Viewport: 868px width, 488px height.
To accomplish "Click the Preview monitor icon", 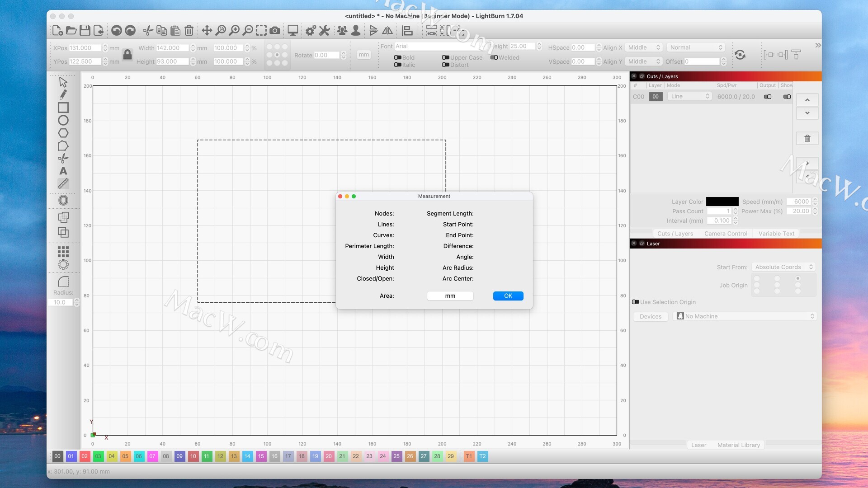I will click(x=293, y=31).
